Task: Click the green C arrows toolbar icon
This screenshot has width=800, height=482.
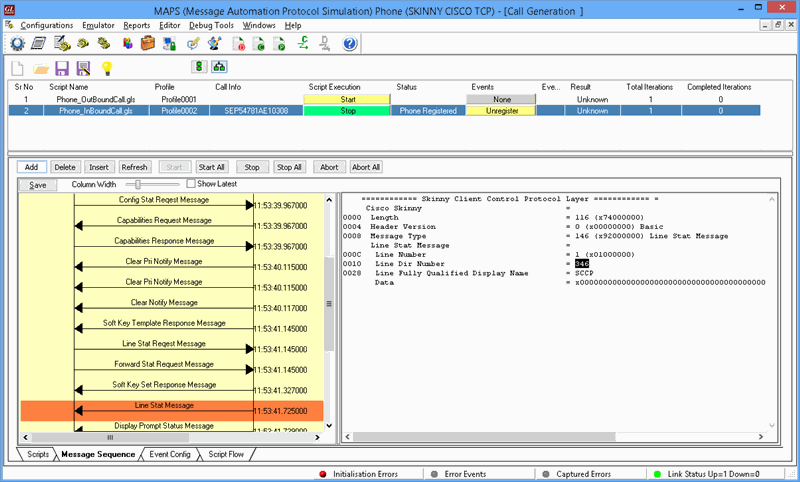Action: click(304, 43)
